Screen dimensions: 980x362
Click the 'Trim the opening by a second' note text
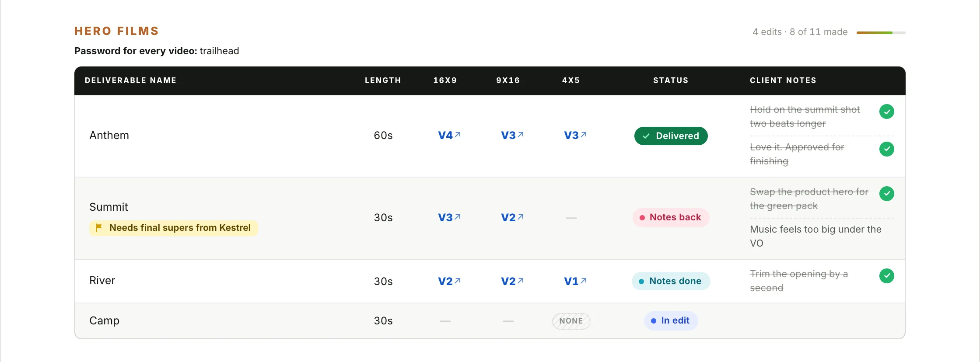pos(799,281)
